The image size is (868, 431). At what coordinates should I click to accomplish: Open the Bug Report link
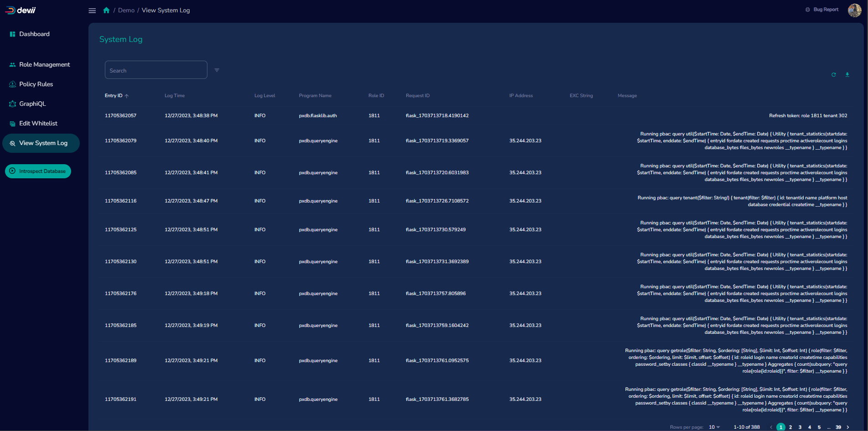825,9
